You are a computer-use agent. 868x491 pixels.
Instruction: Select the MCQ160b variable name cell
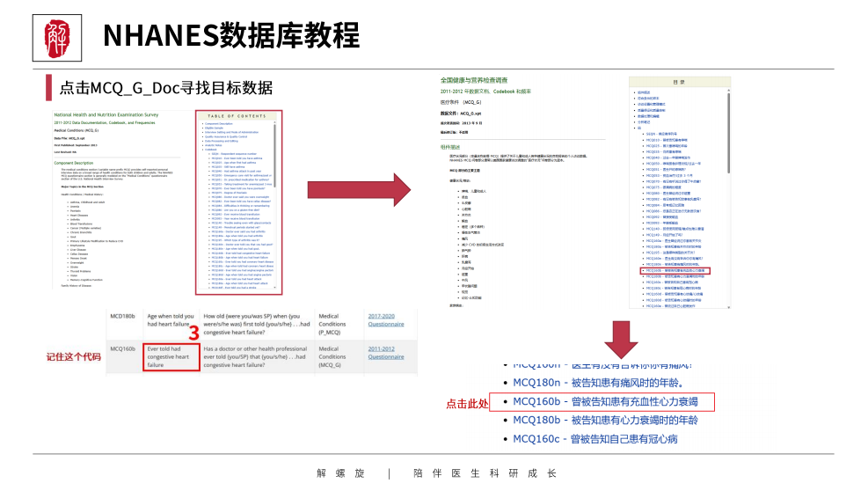coord(122,349)
